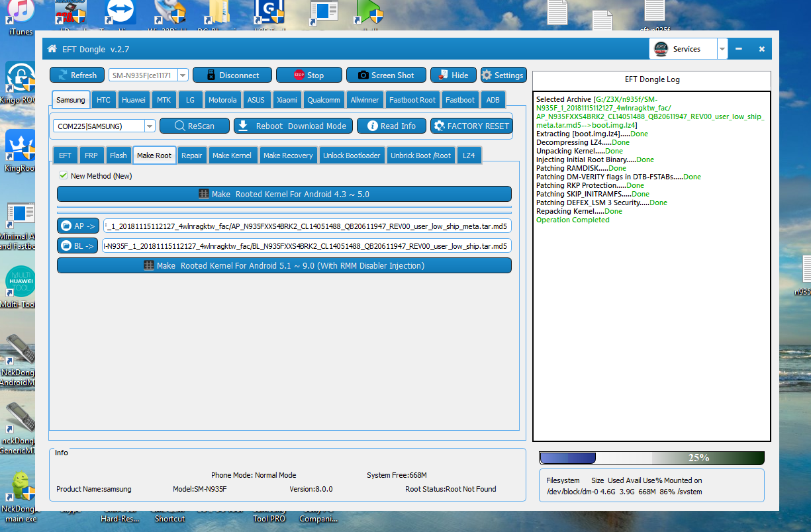
Task: Click the Refresh button with arrows icon
Action: [77, 75]
